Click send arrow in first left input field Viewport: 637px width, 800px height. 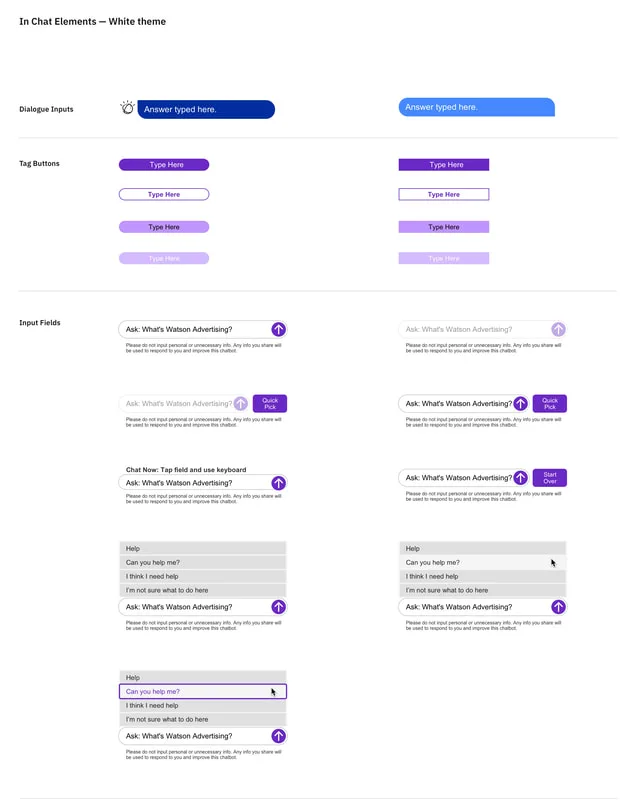pos(278,330)
